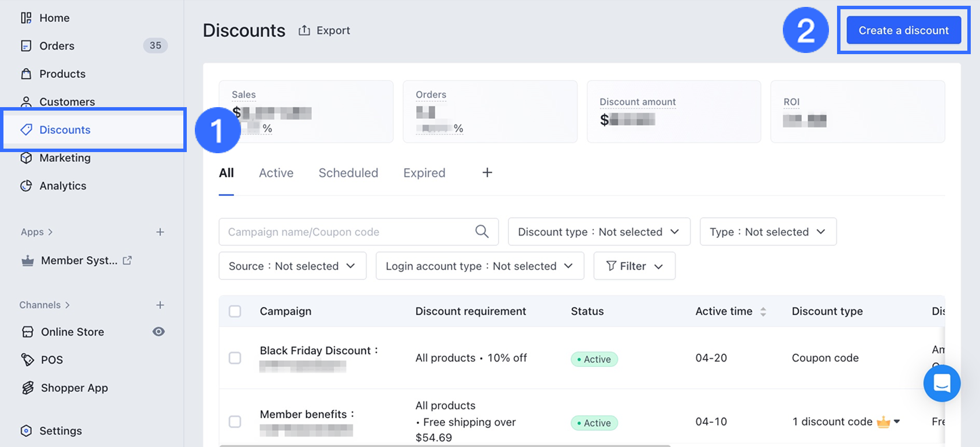The image size is (980, 447).
Task: Click the plus icon to add view tab
Action: pyautogui.click(x=487, y=173)
